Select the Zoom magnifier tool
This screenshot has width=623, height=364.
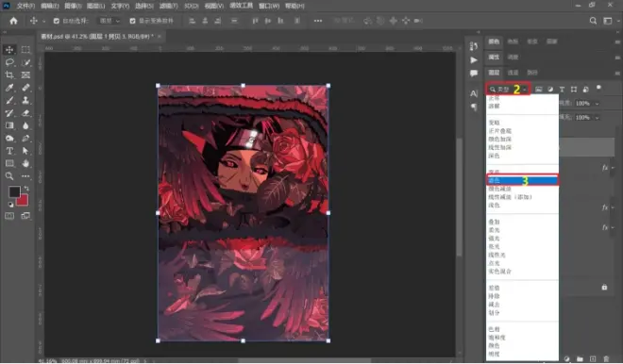coord(9,175)
